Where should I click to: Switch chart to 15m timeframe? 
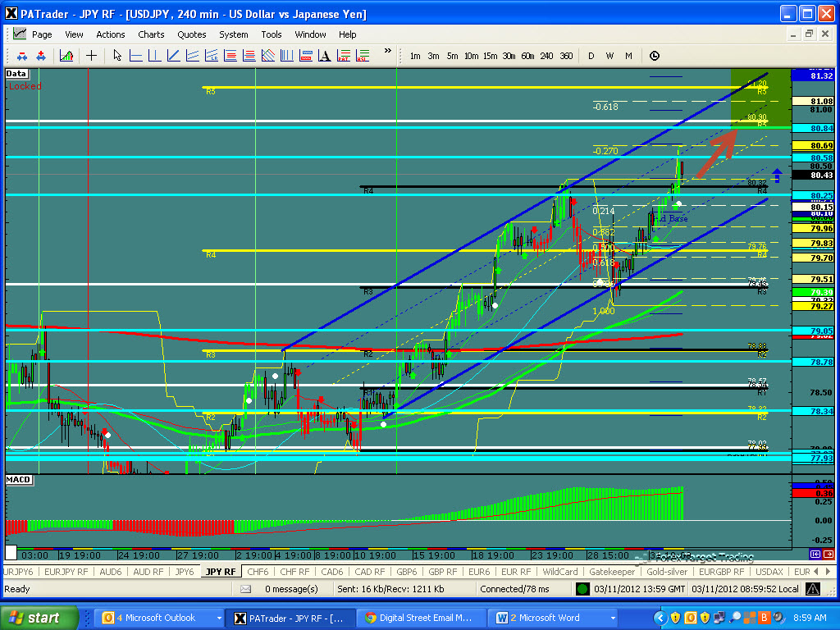[490, 56]
